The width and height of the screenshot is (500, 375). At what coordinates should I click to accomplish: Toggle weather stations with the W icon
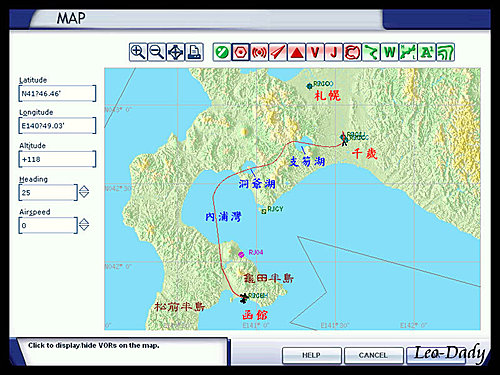(389, 52)
